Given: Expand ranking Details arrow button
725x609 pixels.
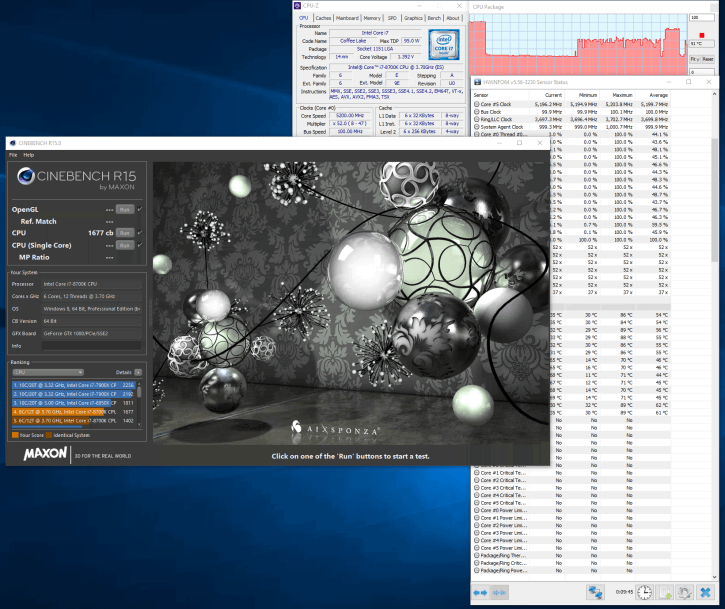Looking at the screenshot, I should tap(138, 372).
